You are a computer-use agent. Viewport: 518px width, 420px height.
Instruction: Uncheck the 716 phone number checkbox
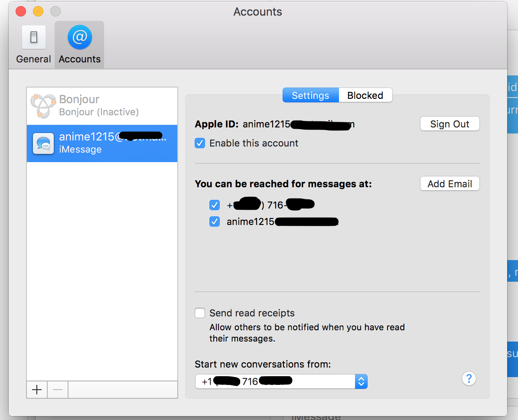(x=215, y=205)
